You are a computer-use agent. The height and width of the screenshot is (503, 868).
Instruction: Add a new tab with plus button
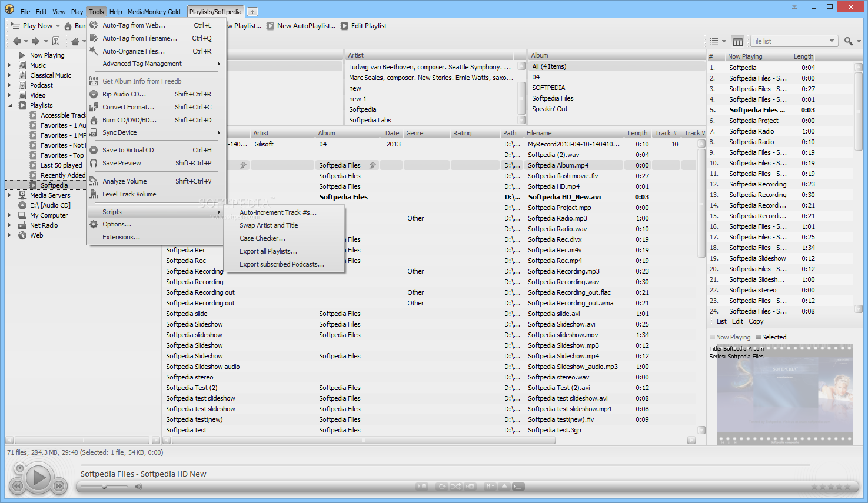252,12
